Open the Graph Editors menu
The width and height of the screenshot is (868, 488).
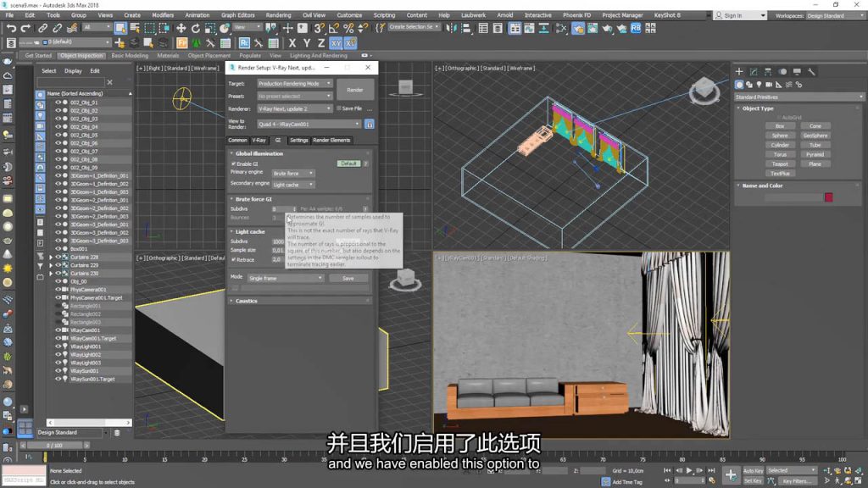point(238,15)
